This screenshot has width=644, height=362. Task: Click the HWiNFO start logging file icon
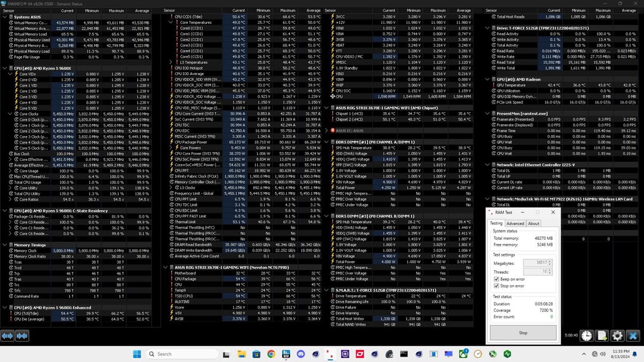point(602,336)
